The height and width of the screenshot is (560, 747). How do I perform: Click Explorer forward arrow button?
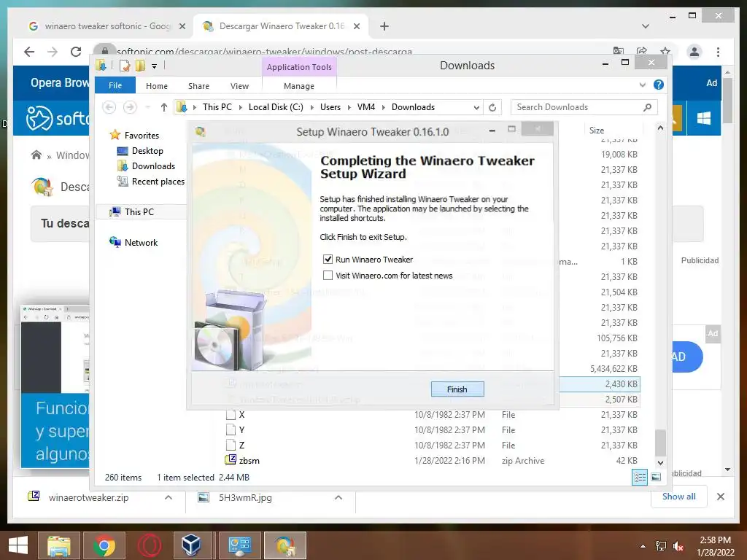click(130, 107)
